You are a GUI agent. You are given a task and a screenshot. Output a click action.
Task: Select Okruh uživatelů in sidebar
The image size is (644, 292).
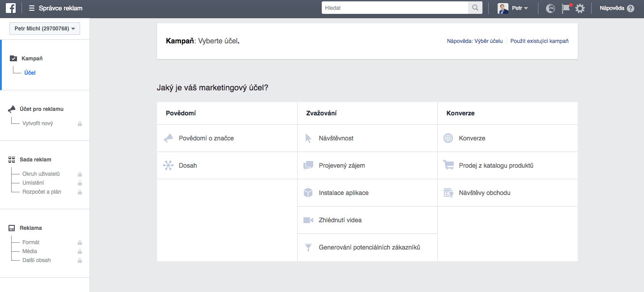coord(41,174)
